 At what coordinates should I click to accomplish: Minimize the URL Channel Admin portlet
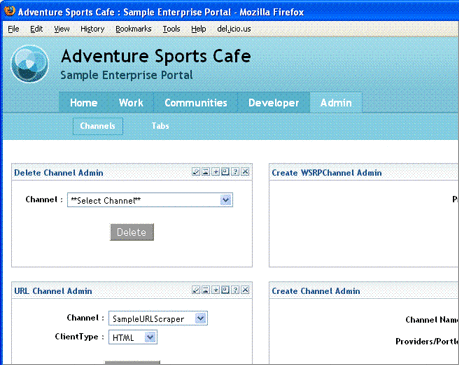point(206,290)
